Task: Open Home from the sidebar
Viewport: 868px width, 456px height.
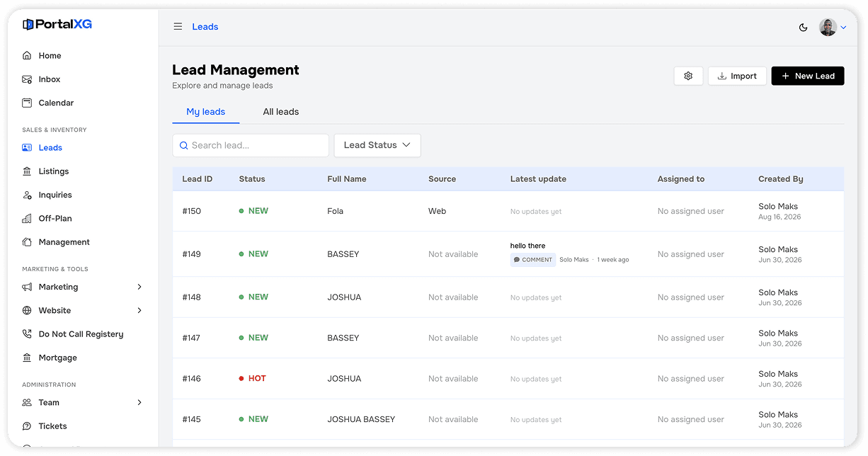Action: [x=50, y=55]
